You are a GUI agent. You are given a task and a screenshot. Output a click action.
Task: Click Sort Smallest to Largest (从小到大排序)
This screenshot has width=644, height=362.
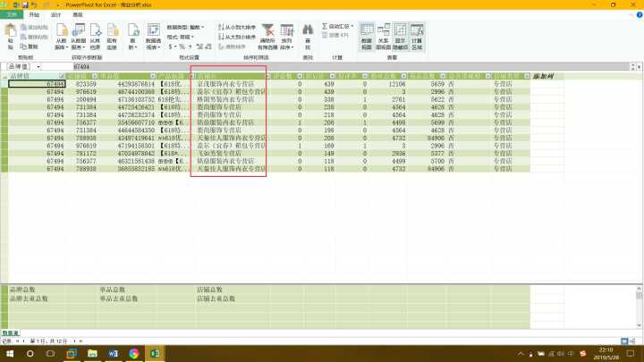point(235,27)
